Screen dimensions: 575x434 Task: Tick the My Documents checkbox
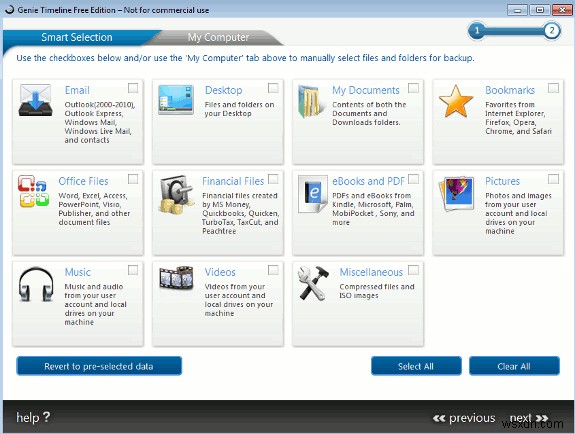point(413,88)
